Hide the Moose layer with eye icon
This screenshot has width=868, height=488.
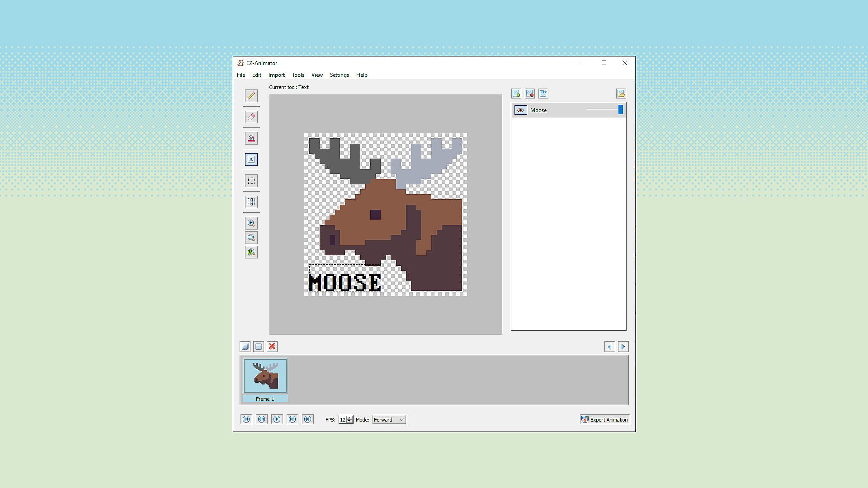point(520,110)
